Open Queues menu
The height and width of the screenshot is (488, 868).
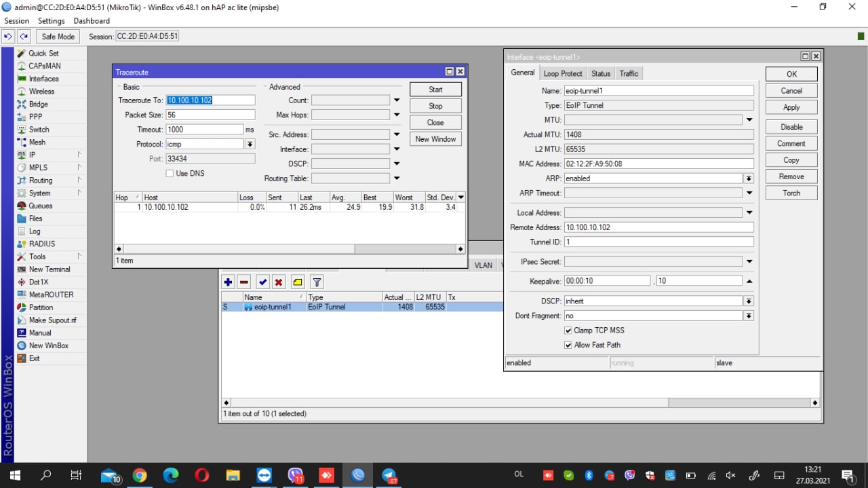(x=40, y=206)
